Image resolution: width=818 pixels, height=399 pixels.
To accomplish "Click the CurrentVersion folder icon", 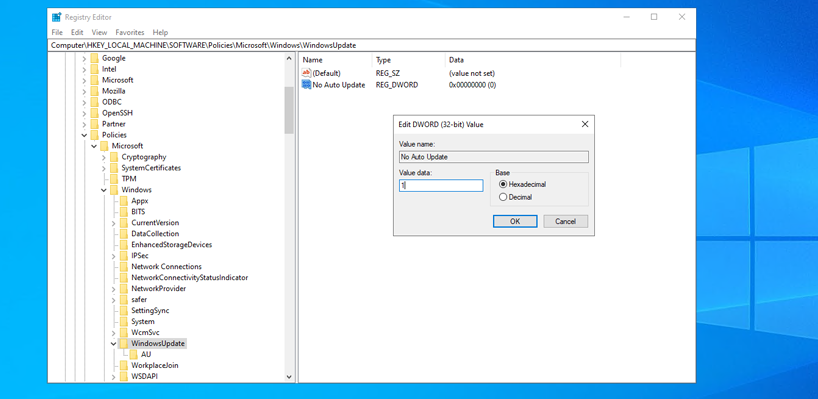I will pos(124,223).
